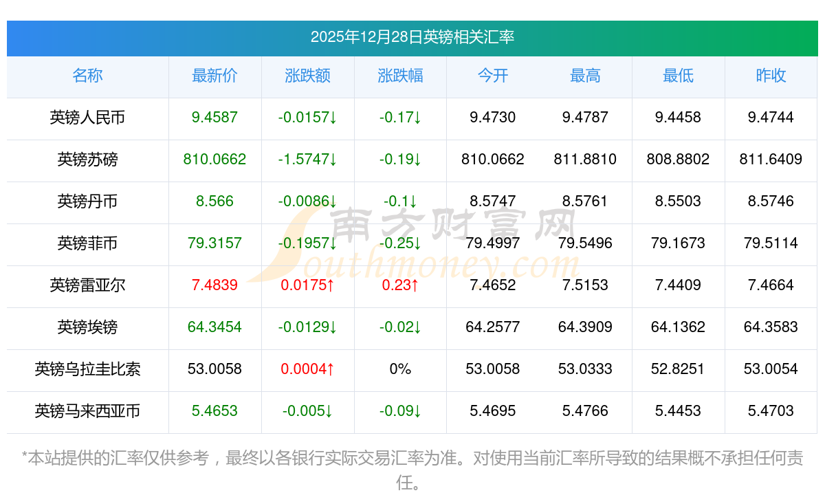The image size is (825, 504).
Task: Click the 英镑苏镑 row name
Action: 87,160
